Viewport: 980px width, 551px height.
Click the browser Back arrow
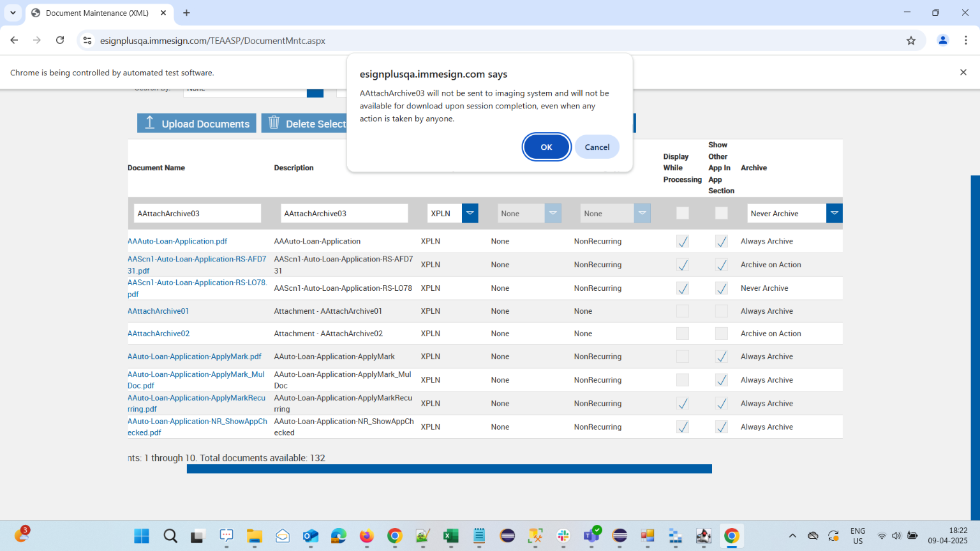click(x=14, y=40)
